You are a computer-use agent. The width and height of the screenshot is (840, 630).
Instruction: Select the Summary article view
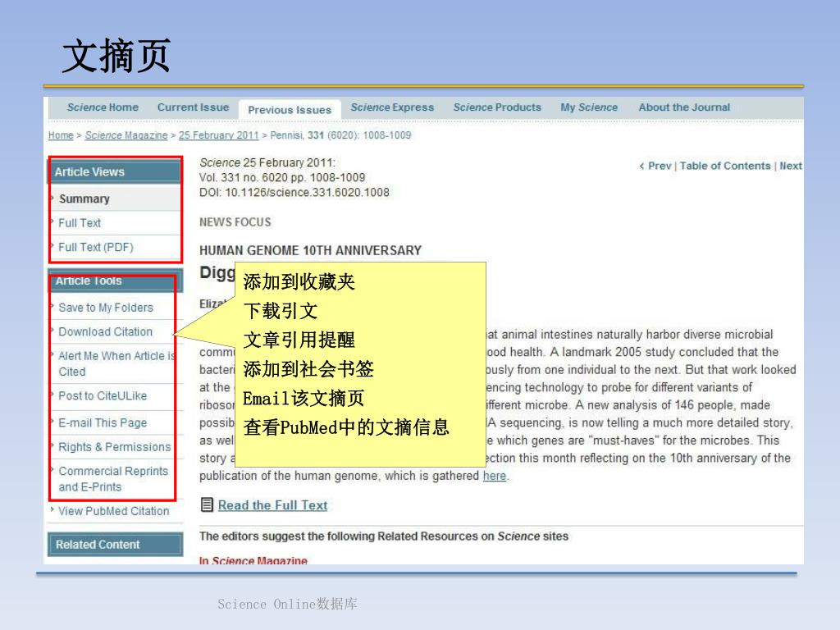pos(84,199)
